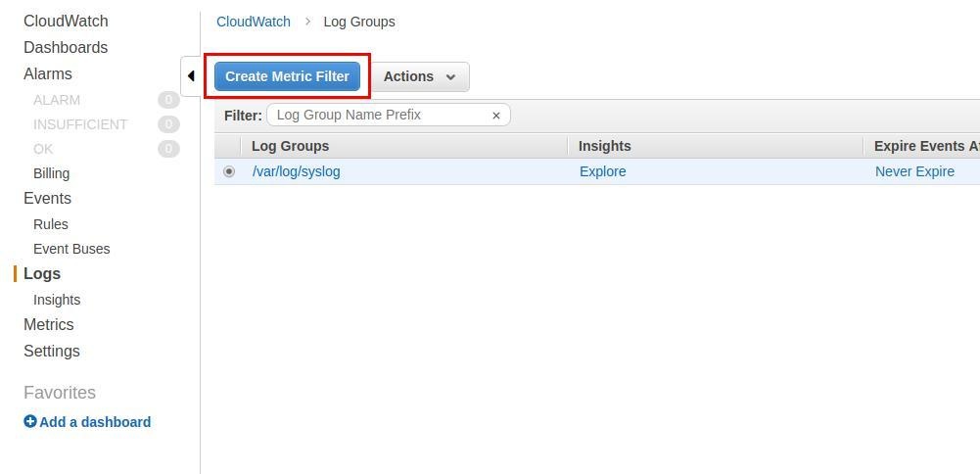This screenshot has width=980, height=474.
Task: Select the /var/log/syslog radio button
Action: [229, 171]
